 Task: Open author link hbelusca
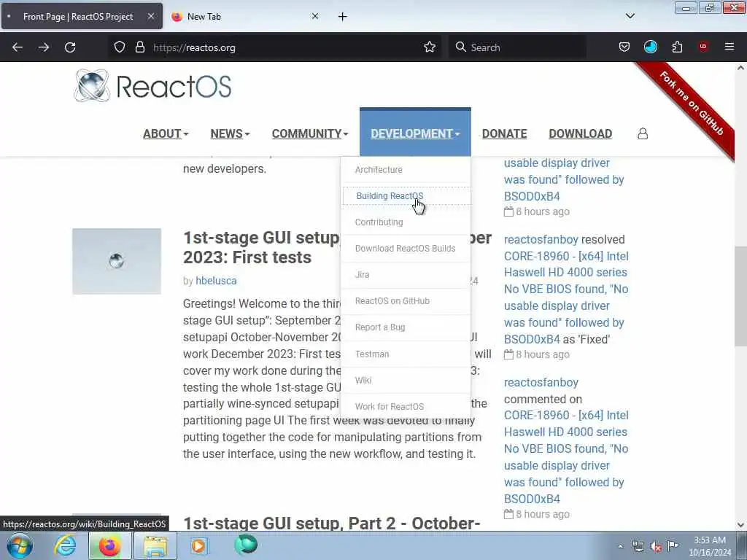click(x=216, y=281)
